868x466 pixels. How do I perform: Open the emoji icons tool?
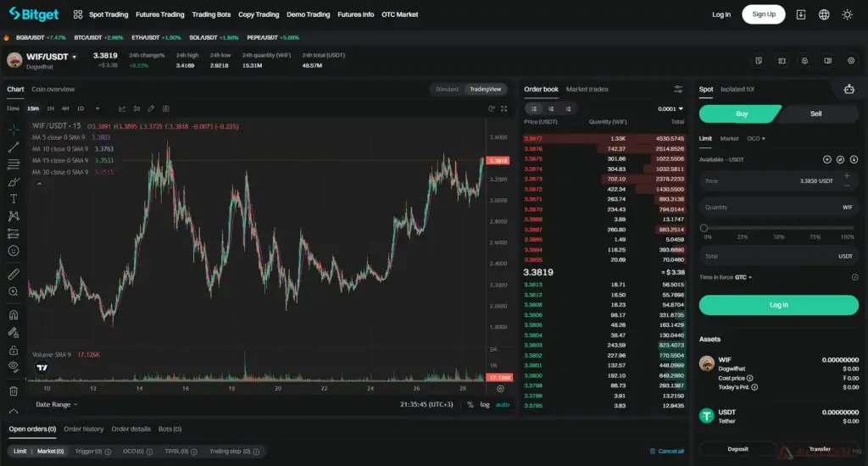tap(14, 251)
